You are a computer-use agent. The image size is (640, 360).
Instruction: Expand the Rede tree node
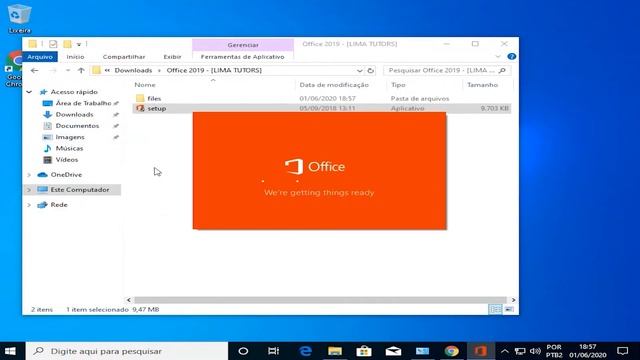29,205
